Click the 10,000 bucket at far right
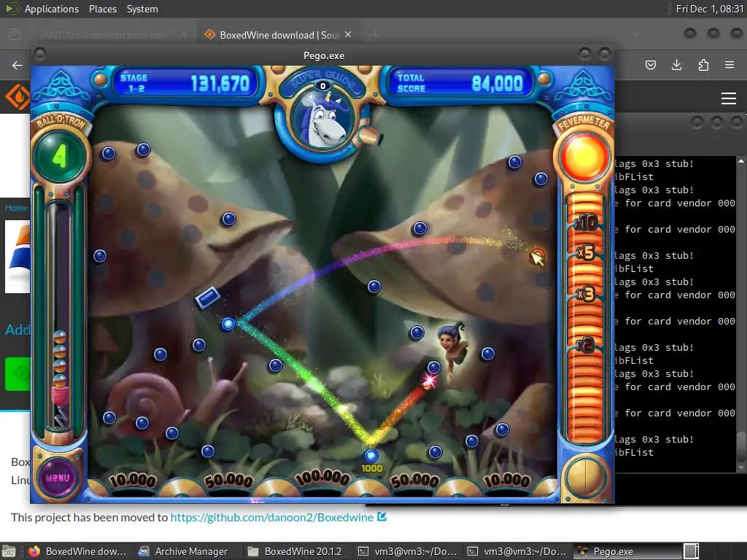The width and height of the screenshot is (747, 560). (507, 481)
